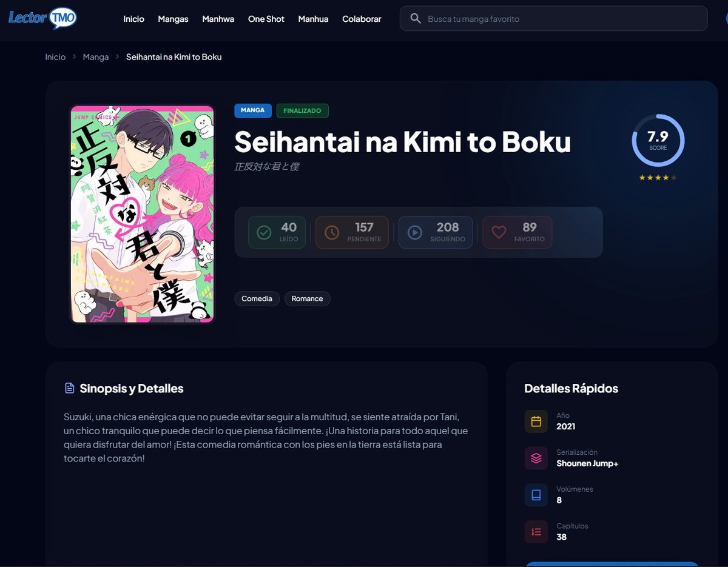Click the search magnifier icon
This screenshot has width=728, height=567.
pos(416,19)
